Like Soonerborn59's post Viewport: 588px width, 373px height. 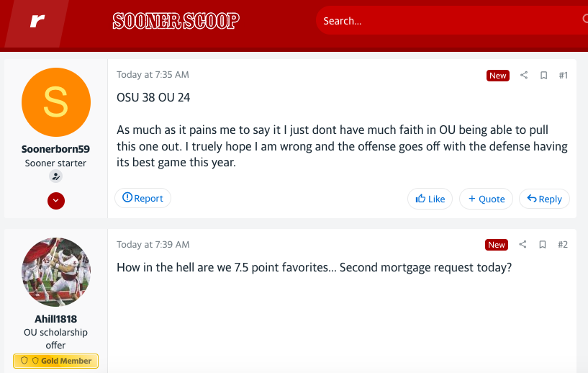point(430,199)
